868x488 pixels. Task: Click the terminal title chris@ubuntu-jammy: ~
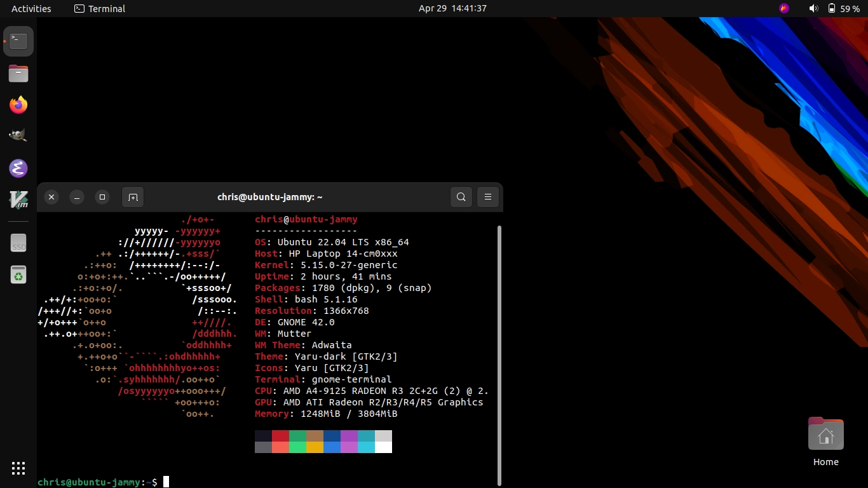[x=270, y=197]
